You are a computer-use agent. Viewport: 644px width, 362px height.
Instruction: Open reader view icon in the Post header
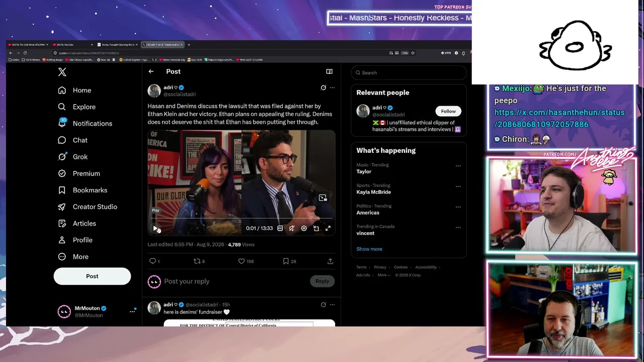329,71
